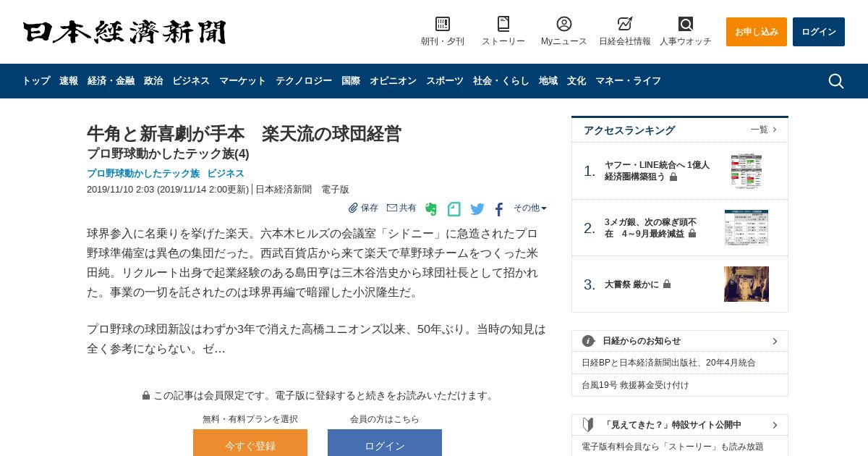868x456 pixels.
Task: Open the ストーリー icon in header
Action: click(x=503, y=24)
